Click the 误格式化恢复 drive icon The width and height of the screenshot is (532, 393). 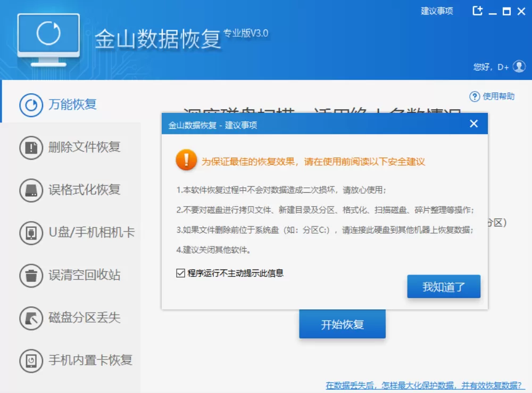[x=31, y=190]
